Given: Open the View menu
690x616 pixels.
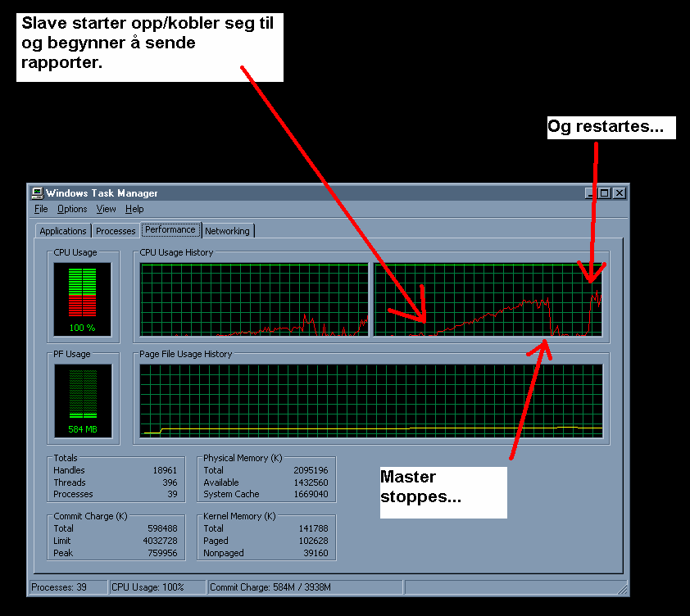Looking at the screenshot, I should tap(106, 209).
